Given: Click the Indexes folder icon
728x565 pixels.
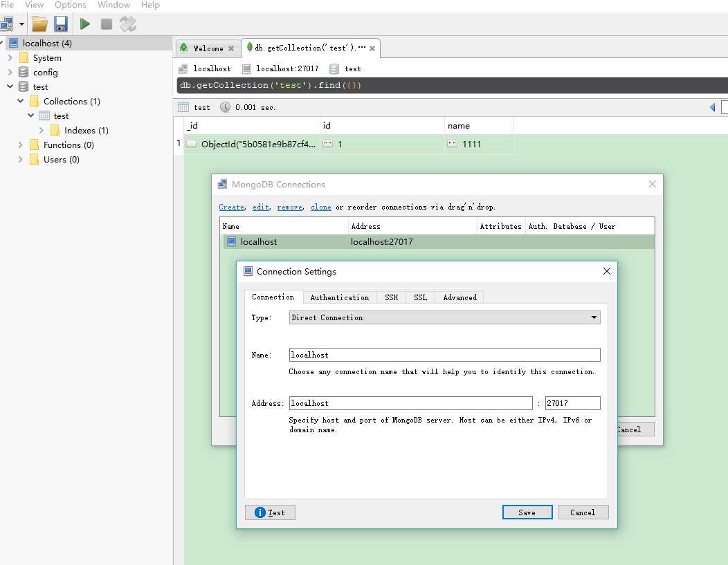Looking at the screenshot, I should (x=55, y=130).
